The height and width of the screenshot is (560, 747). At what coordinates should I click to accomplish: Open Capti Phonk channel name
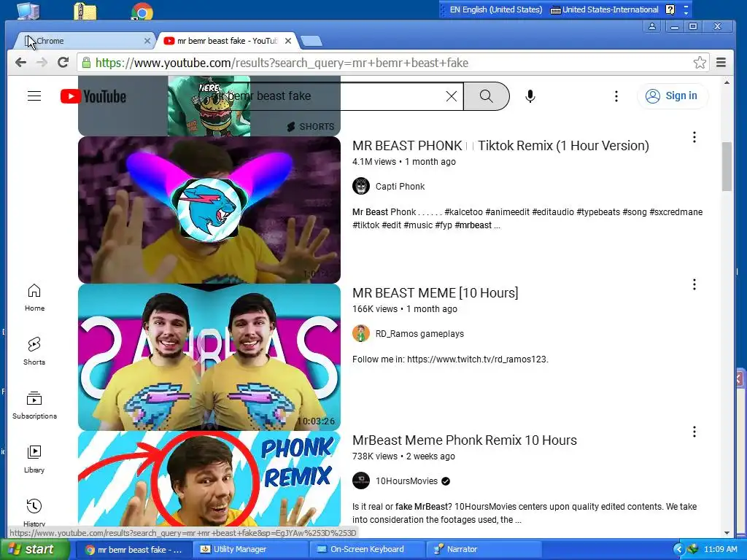click(400, 186)
